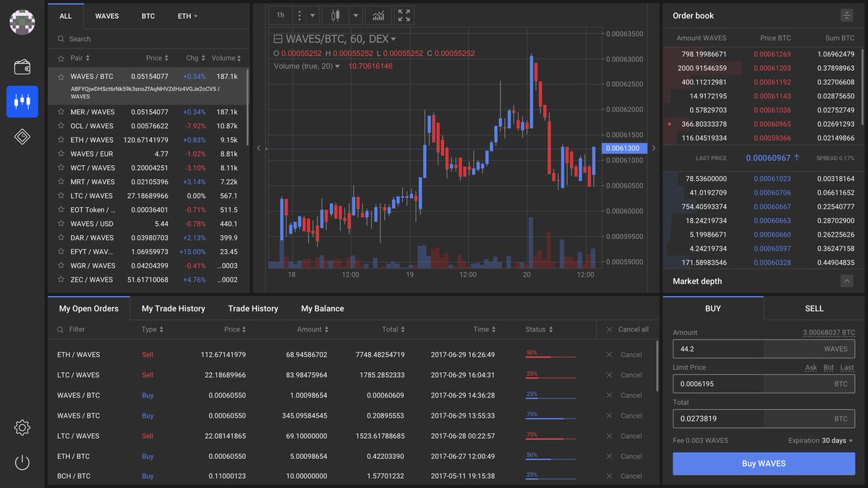
Task: Select the 1h interval button
Action: click(281, 15)
